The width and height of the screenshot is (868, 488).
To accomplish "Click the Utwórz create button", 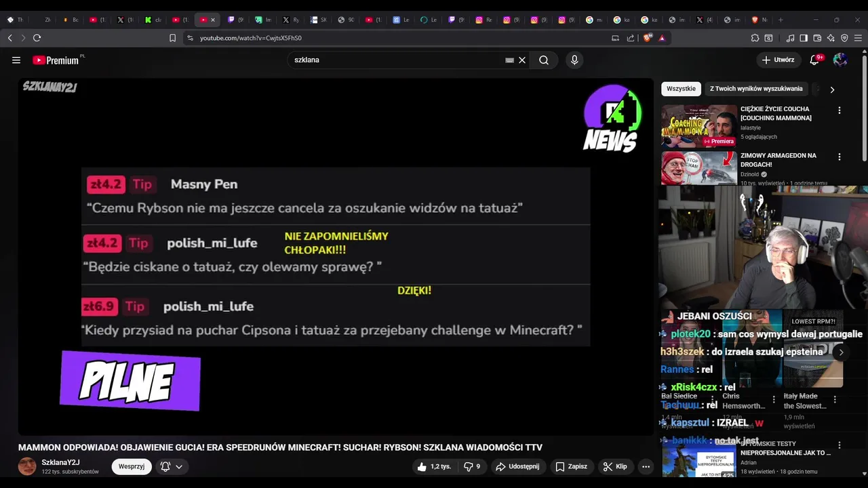I will point(778,60).
